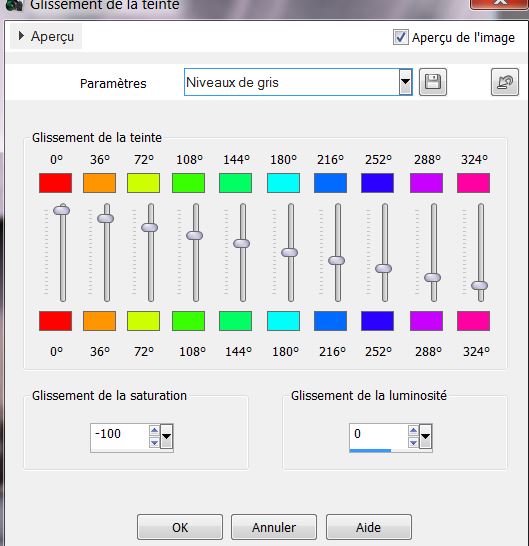Viewport: 529px width, 546px height.
Task: Toggle the Aperçu de l'image checkbox
Action: [x=400, y=37]
